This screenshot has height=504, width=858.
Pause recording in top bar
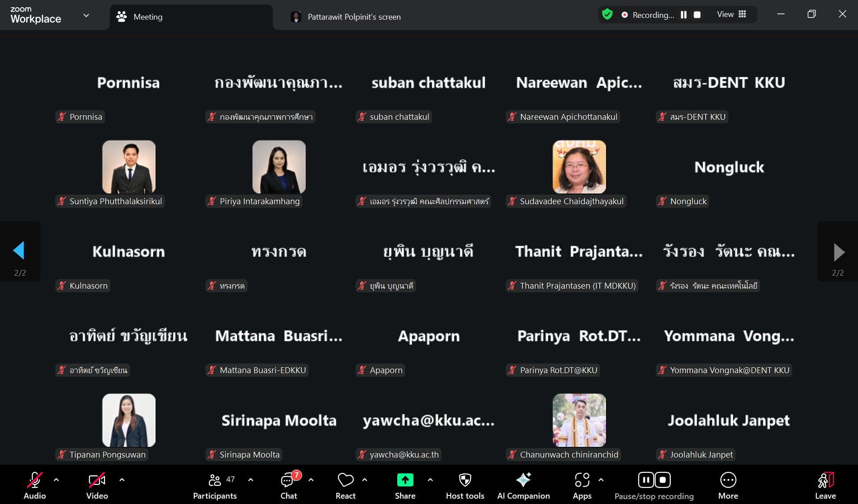[x=684, y=15]
